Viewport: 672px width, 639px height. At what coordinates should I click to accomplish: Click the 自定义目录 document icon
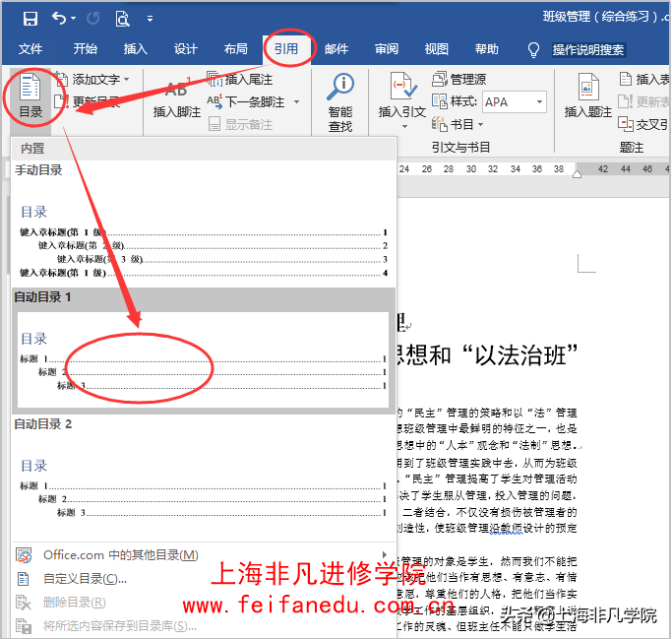(24, 579)
